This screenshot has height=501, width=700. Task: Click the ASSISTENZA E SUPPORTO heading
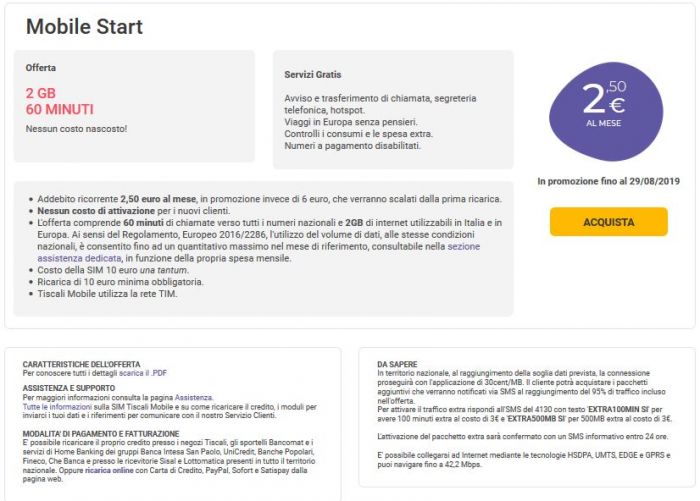point(69,388)
